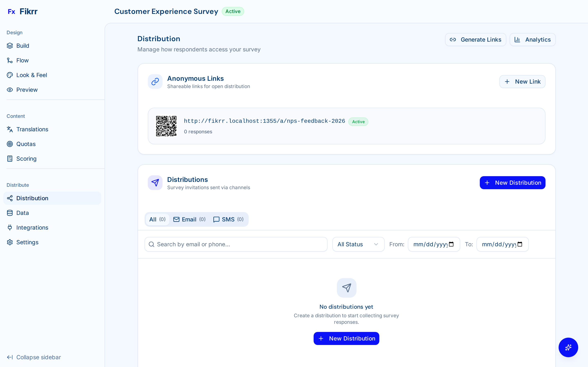Open the Build section in sidebar
Viewport: 588px width, 367px height.
(x=23, y=46)
